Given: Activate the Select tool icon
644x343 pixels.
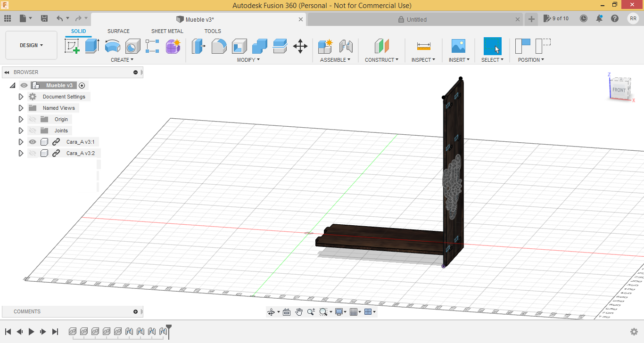Looking at the screenshot, I should point(493,46).
